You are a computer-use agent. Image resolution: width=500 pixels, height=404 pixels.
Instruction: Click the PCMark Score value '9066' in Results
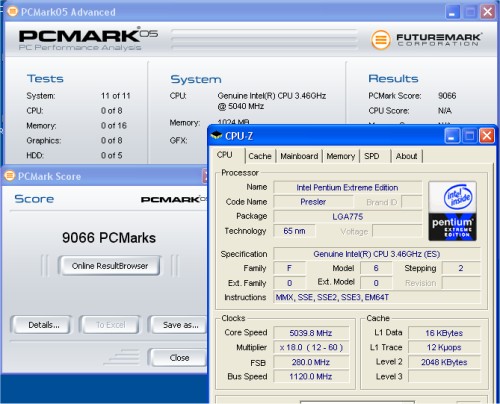447,96
